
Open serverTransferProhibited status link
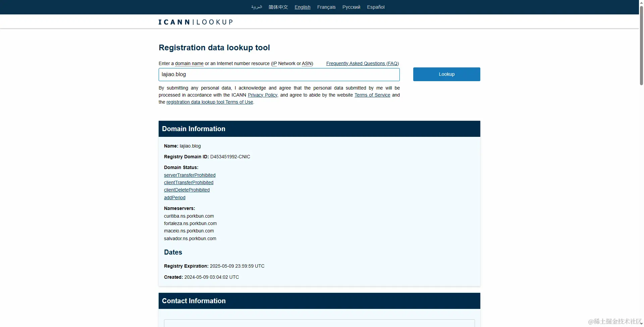pos(190,175)
